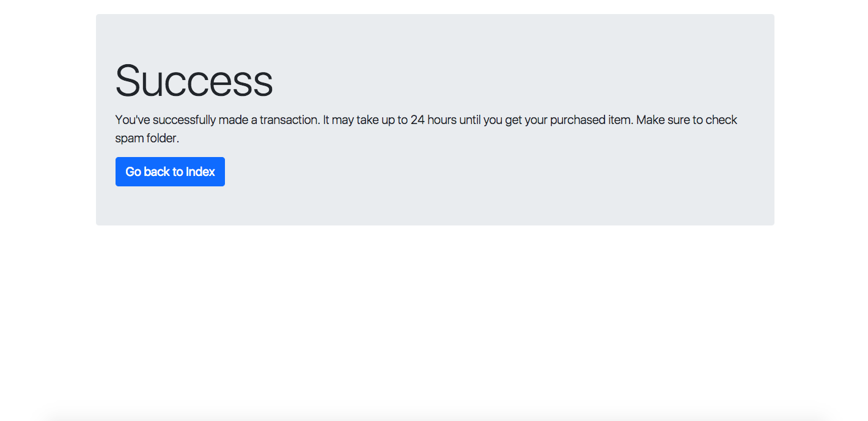868x421 pixels.
Task: Click the "Go back to Index" button
Action: [170, 172]
